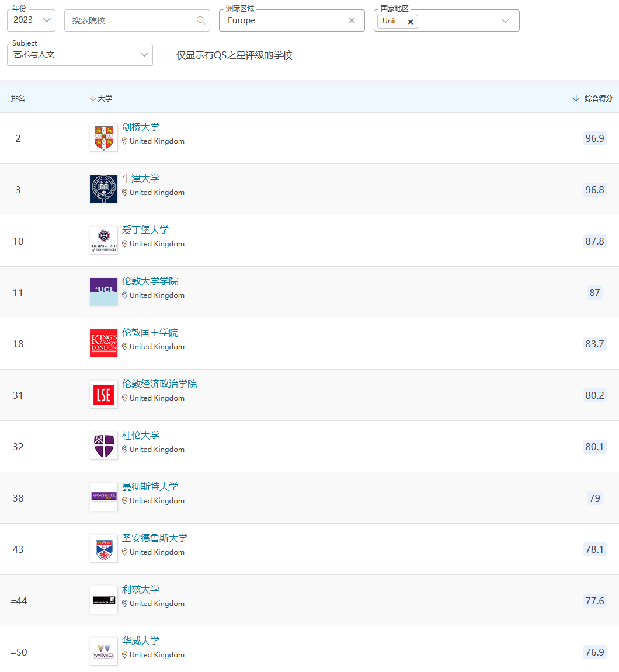Click the 96.9 score for Cambridge

[594, 138]
